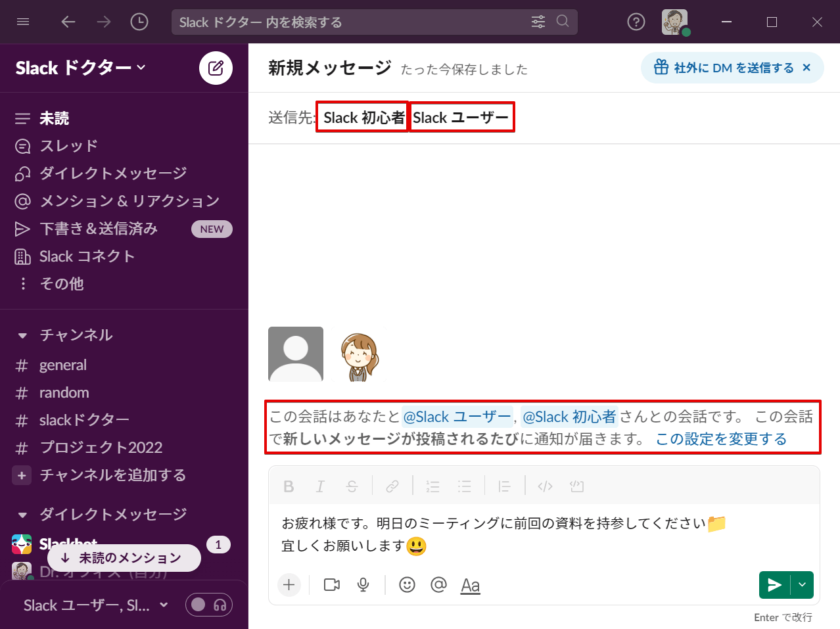
Task: Toggle the bulleted list formatting
Action: 465,486
